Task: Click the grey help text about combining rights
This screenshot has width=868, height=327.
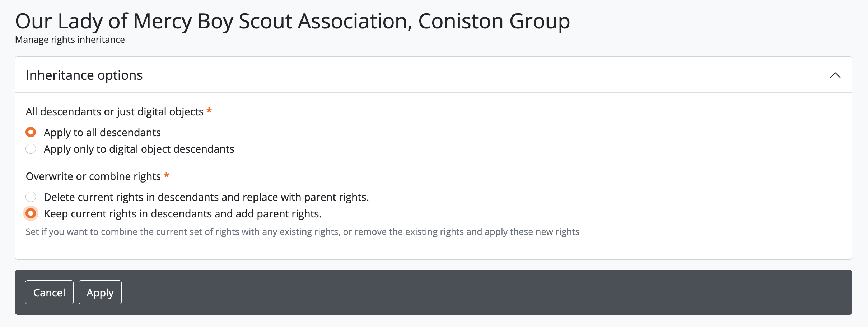Action: tap(302, 232)
